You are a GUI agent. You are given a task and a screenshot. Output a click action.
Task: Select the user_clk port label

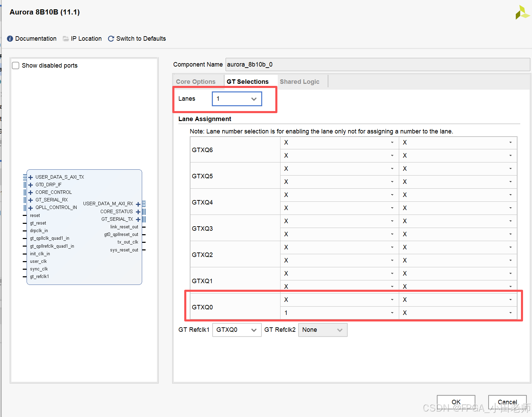click(38, 261)
